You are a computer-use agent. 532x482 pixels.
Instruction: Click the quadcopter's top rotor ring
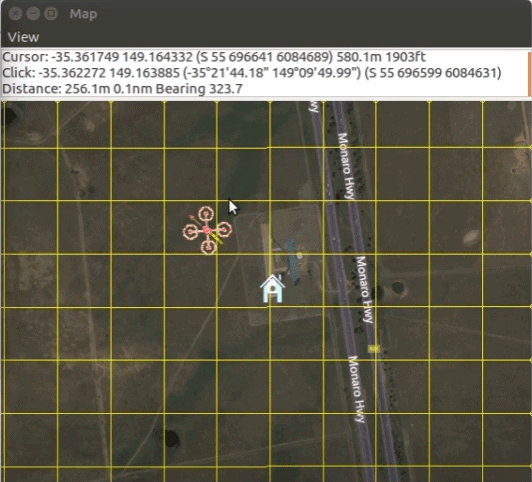(206, 214)
